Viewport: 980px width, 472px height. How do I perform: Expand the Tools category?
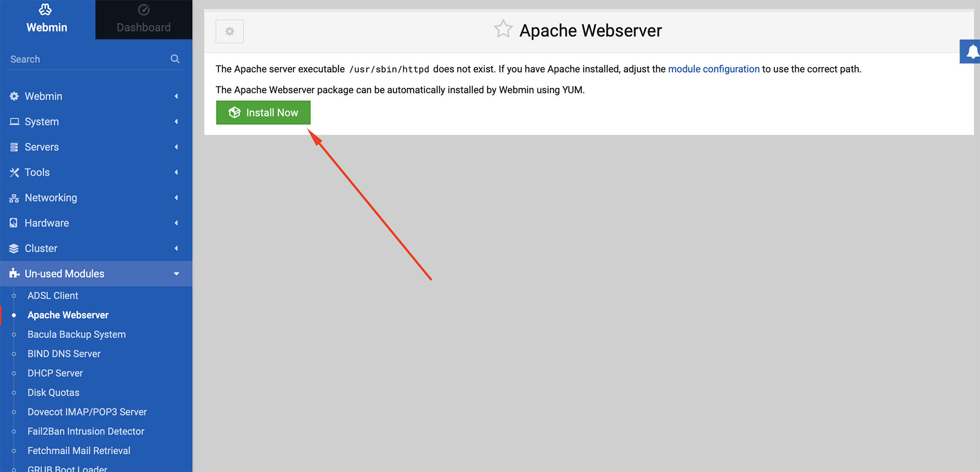coord(96,173)
